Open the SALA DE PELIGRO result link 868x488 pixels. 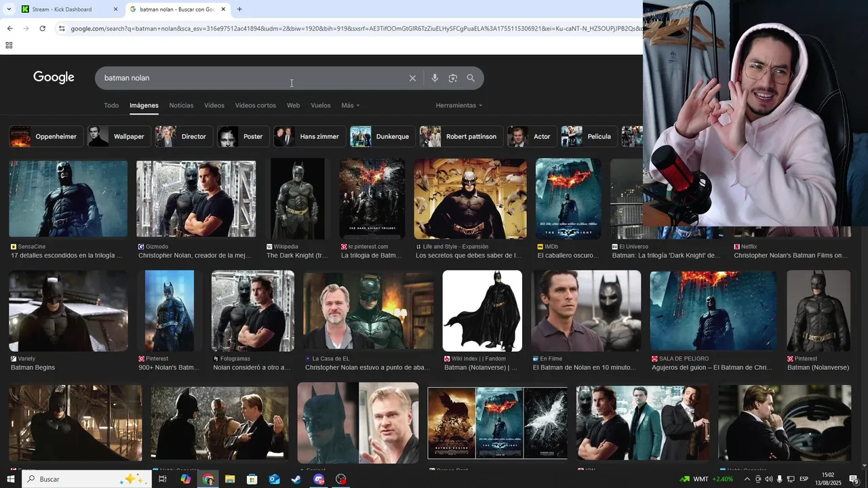pyautogui.click(x=713, y=363)
